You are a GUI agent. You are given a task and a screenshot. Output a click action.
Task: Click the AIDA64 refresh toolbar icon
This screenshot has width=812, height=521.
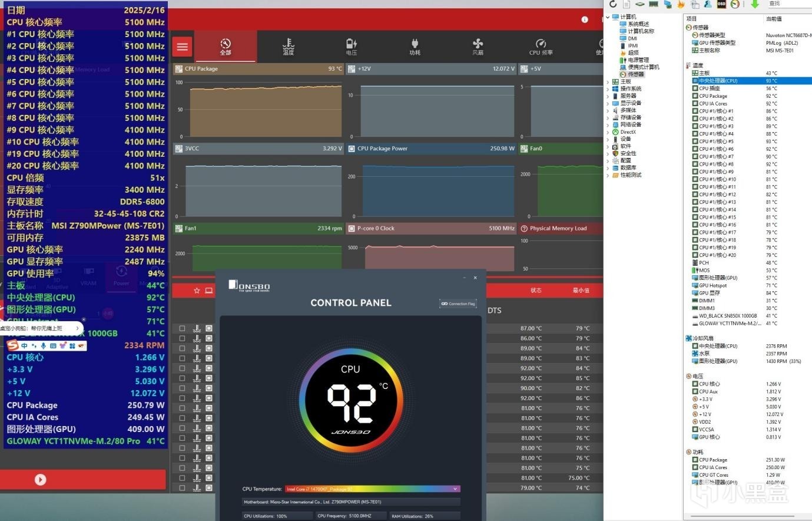(x=613, y=4)
